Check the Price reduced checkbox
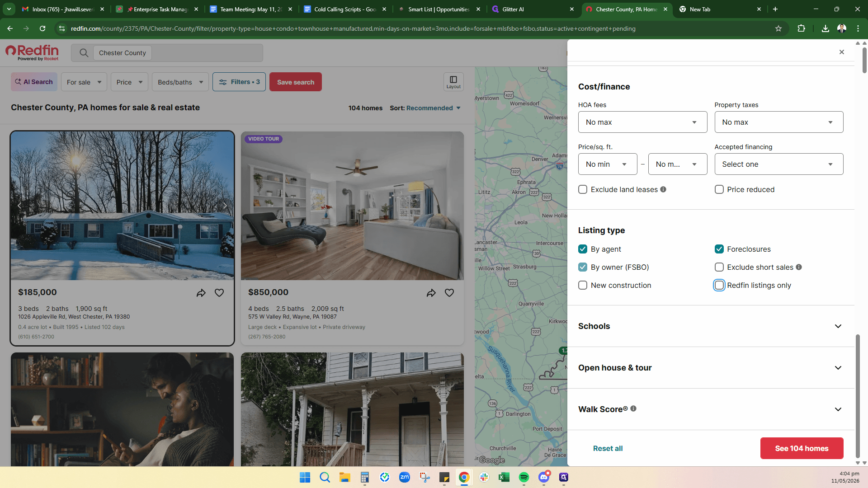 [x=719, y=189]
